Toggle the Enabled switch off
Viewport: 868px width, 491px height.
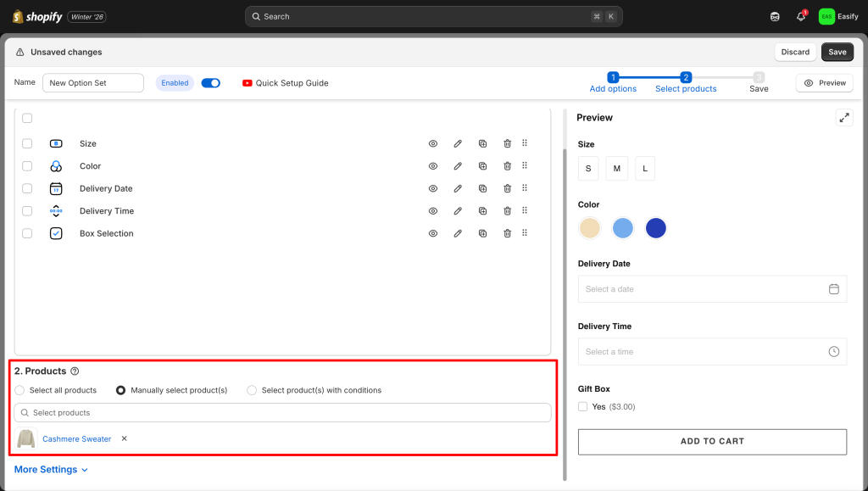click(x=210, y=83)
